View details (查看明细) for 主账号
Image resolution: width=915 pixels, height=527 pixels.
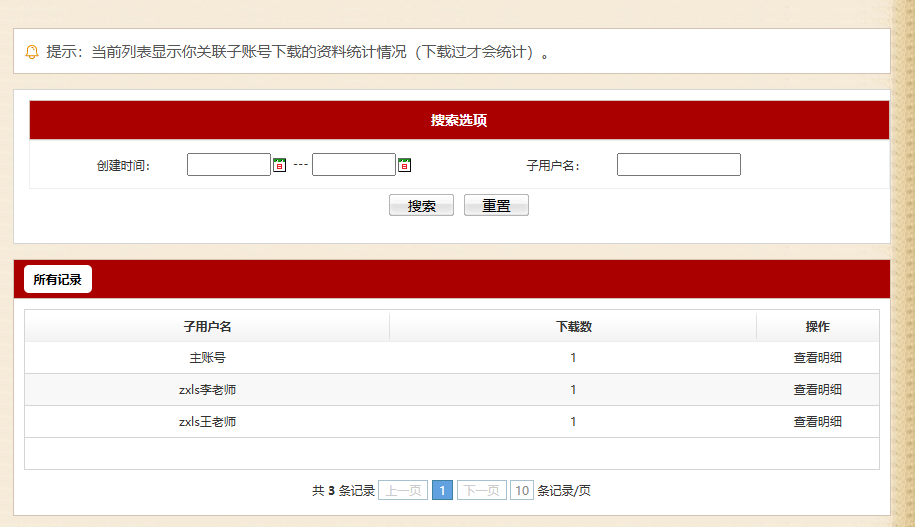[817, 358]
